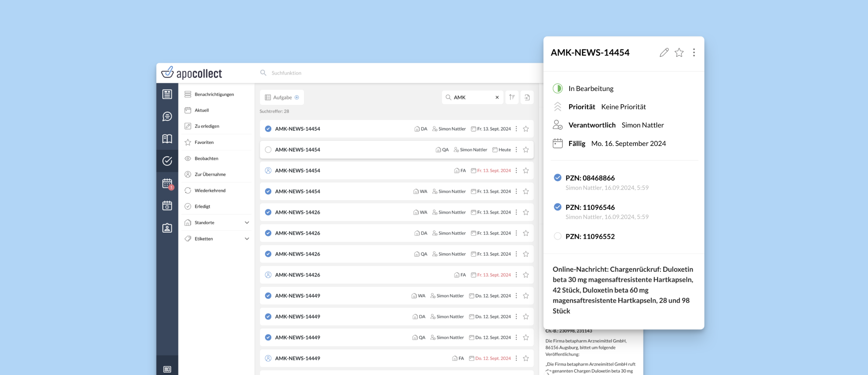
Task: Mark AMK-NEWS-14454 QA task as done
Action: click(x=268, y=150)
